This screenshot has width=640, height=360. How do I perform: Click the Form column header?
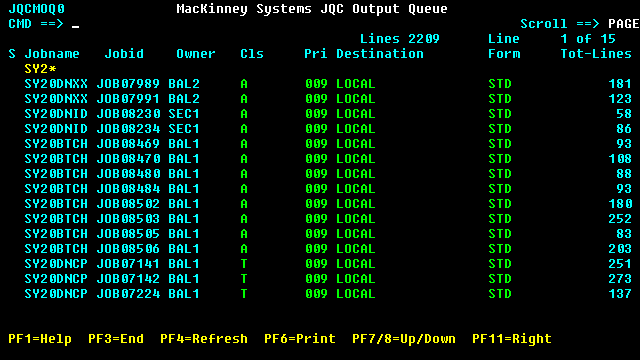point(504,54)
